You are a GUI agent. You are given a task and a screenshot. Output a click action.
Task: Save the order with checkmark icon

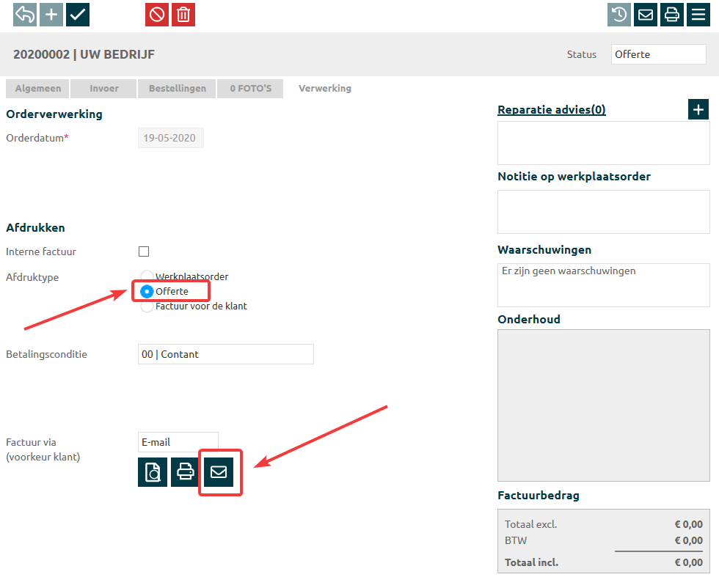point(78,15)
